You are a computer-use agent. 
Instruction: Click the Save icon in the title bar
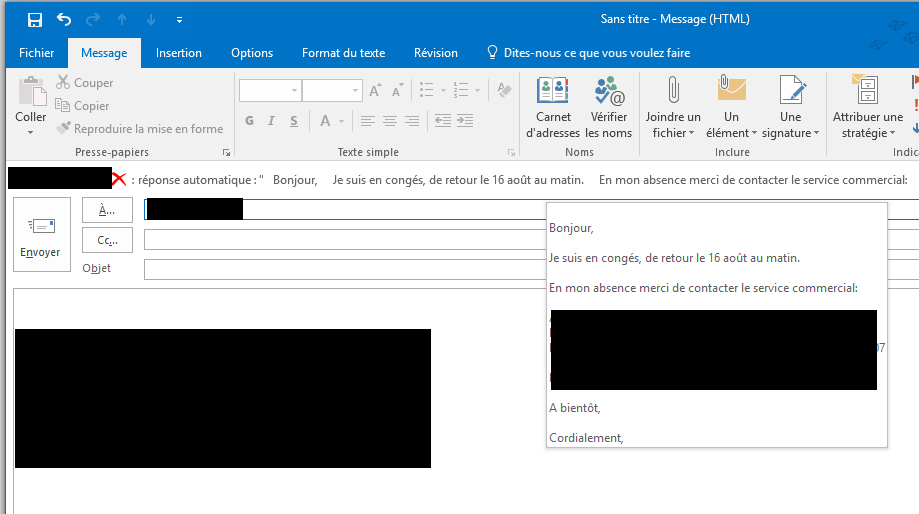coord(35,20)
